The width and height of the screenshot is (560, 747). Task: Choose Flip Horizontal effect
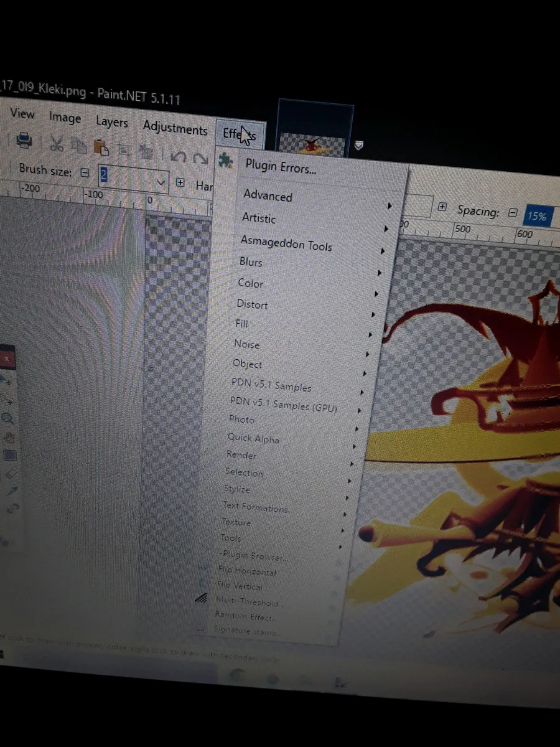247,571
